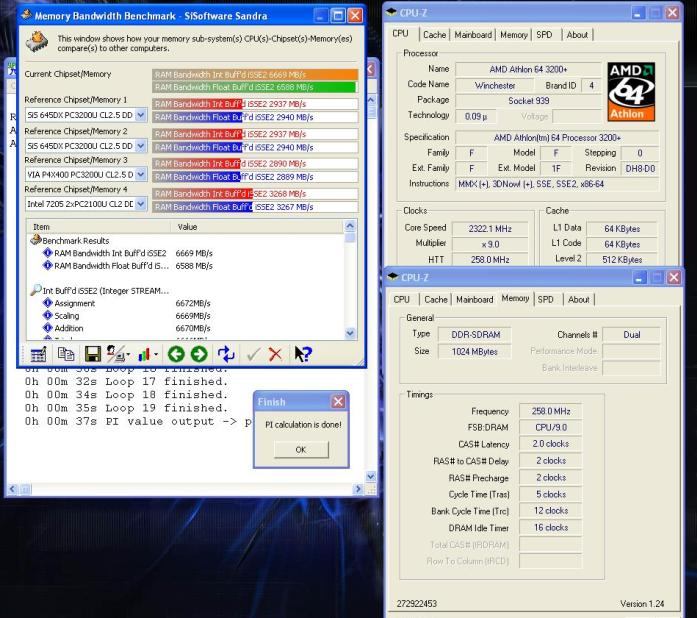Open Reference Chipset/Memory 2 dropdown

point(140,146)
